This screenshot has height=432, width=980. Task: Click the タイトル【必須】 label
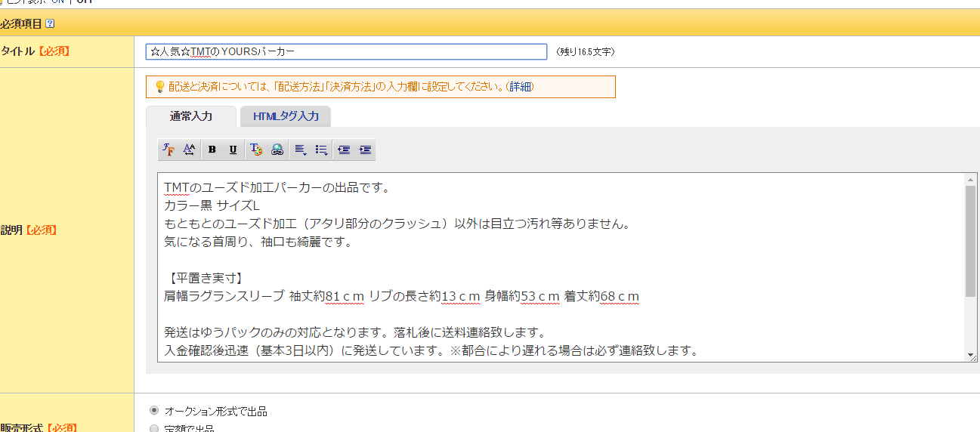pos(36,51)
